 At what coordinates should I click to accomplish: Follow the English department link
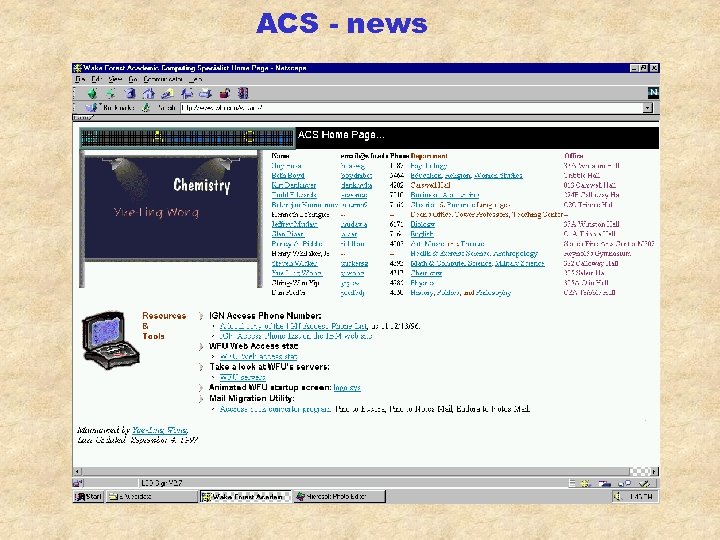click(x=422, y=234)
